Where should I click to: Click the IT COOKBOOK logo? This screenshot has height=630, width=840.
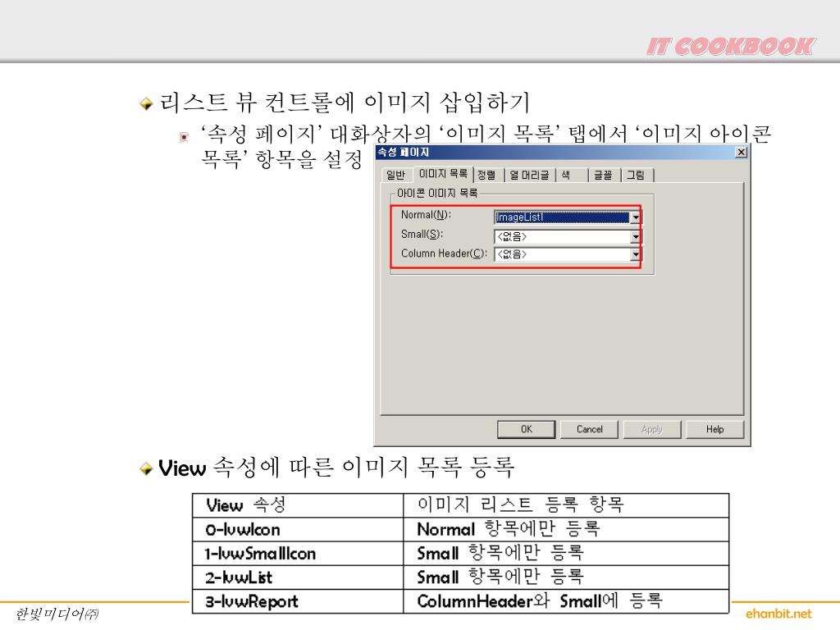729,47
